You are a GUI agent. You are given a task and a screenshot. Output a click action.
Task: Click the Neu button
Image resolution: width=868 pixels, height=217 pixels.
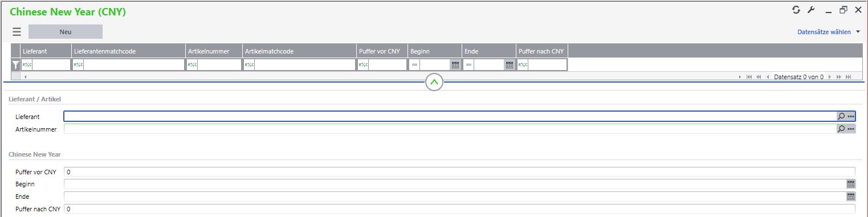(x=66, y=32)
